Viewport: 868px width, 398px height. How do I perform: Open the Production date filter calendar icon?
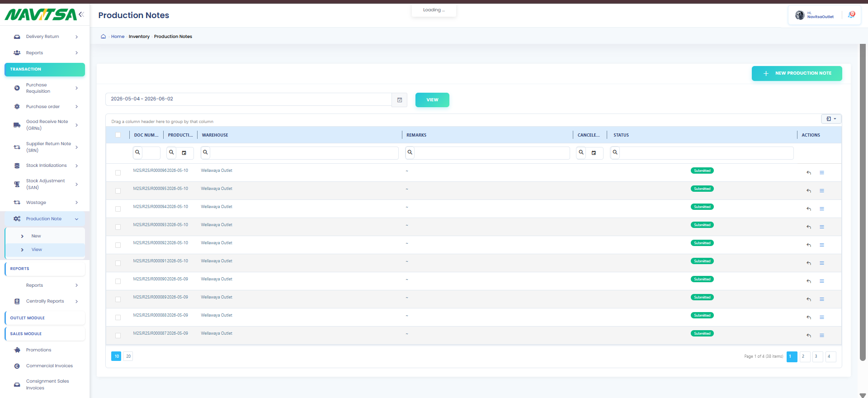184,153
